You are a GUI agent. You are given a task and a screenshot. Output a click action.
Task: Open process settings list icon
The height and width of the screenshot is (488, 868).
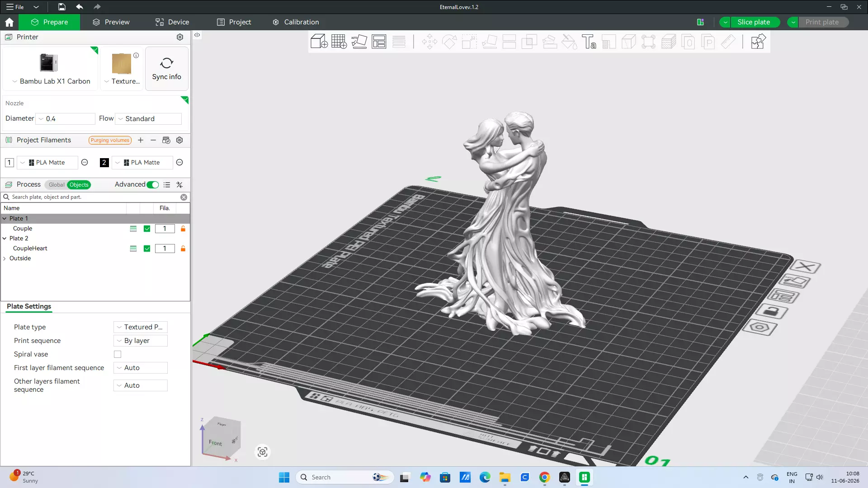[x=167, y=184]
